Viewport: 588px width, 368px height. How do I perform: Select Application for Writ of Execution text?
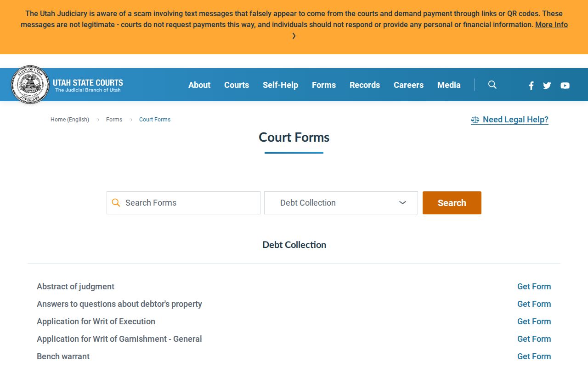pyautogui.click(x=96, y=322)
